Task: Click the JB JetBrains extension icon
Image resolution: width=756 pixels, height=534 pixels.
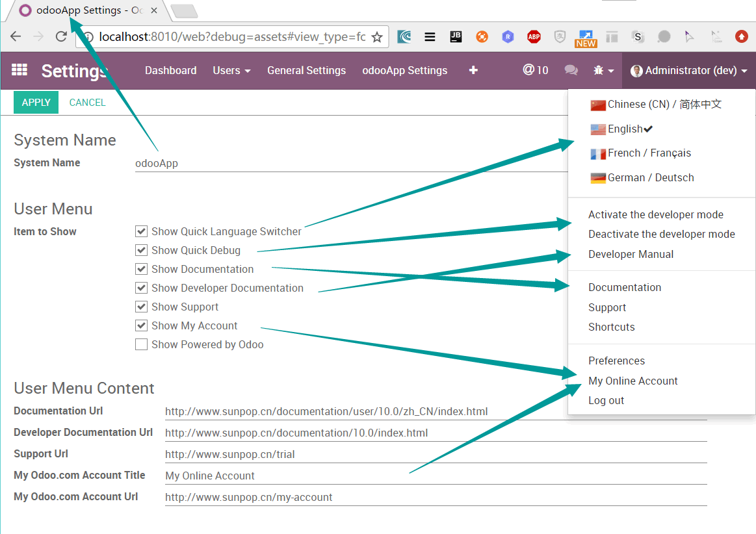Action: pos(456,37)
